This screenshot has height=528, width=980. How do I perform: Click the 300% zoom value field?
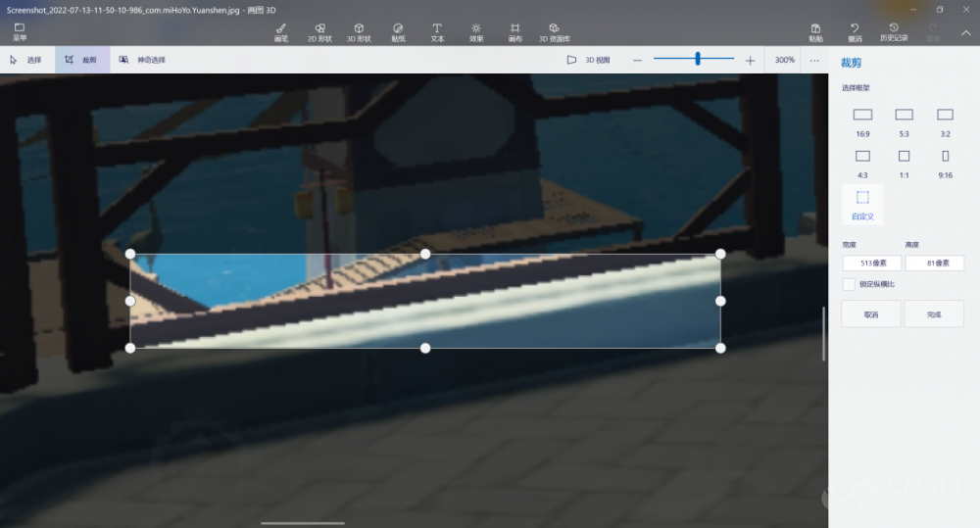[x=784, y=60]
